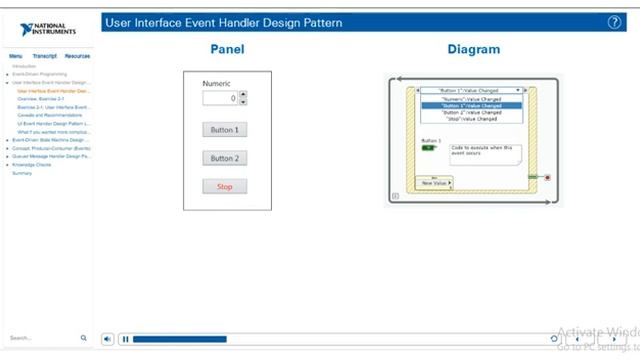The image size is (640, 360).
Task: Click Button 2 on the panel
Action: tap(224, 158)
